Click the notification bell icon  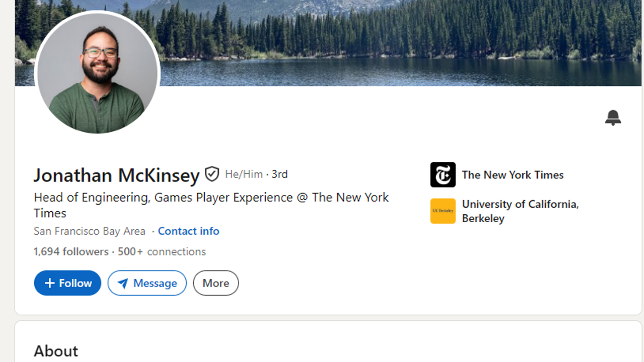point(613,118)
